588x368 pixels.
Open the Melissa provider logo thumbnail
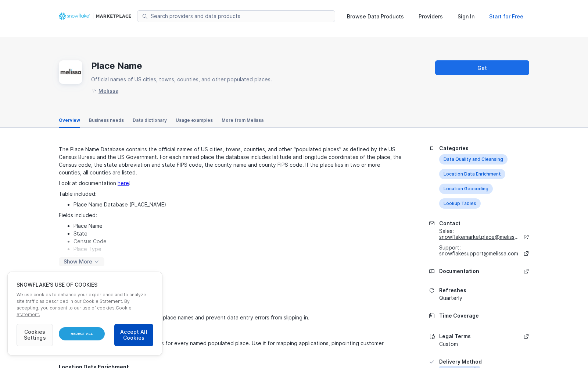click(x=71, y=72)
